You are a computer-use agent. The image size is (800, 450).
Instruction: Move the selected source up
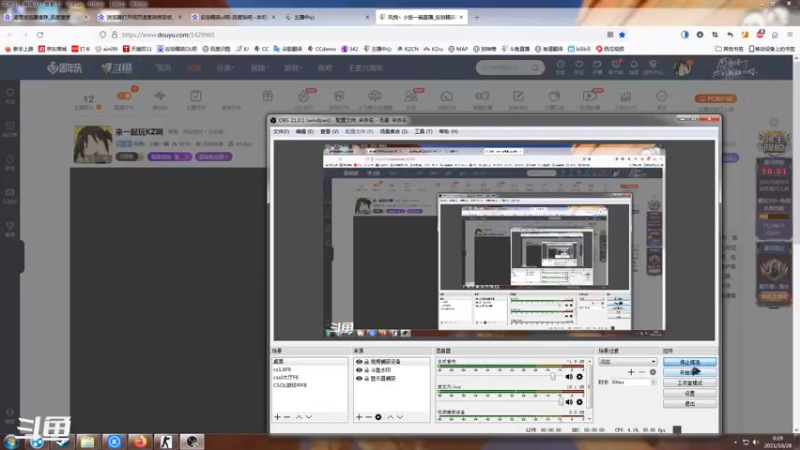click(390, 417)
